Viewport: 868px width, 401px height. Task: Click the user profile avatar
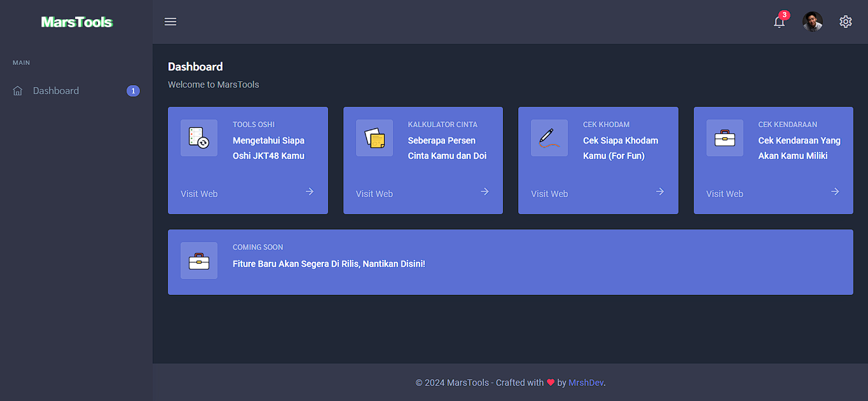[x=812, y=22]
